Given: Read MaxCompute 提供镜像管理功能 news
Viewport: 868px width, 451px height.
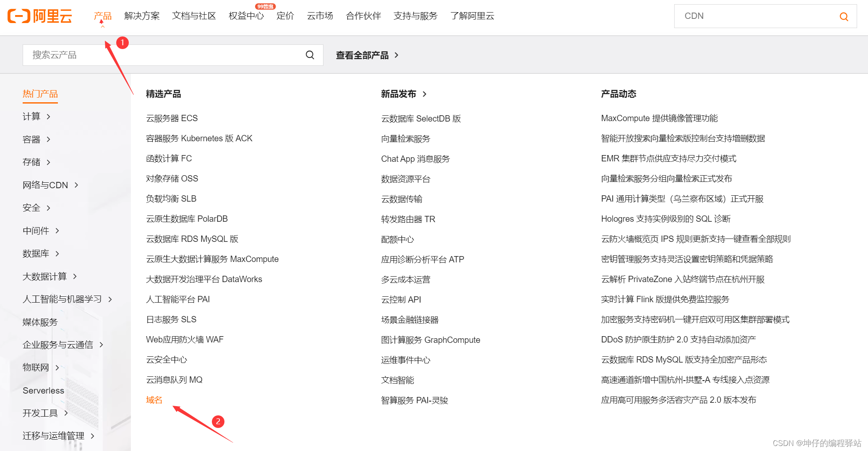Looking at the screenshot, I should (659, 118).
